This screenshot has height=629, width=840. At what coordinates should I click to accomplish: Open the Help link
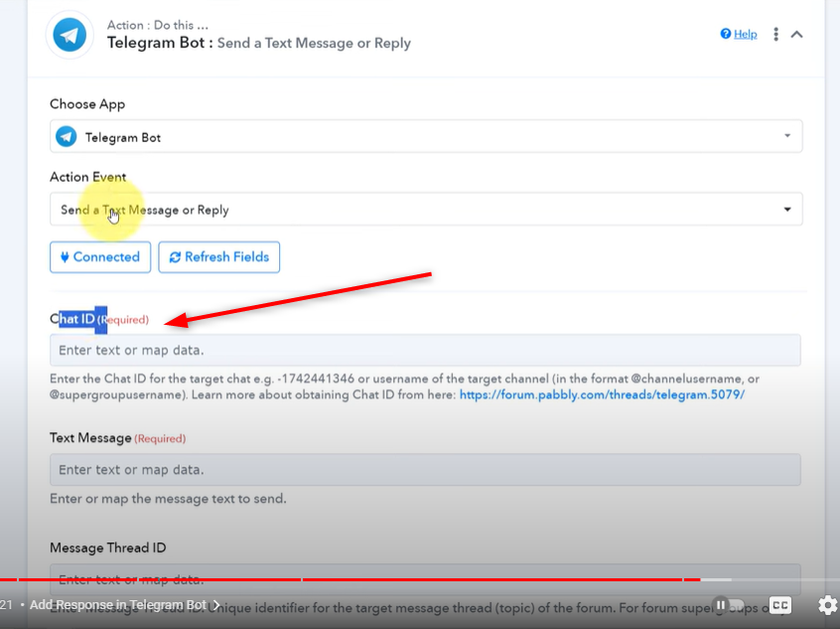click(x=746, y=35)
